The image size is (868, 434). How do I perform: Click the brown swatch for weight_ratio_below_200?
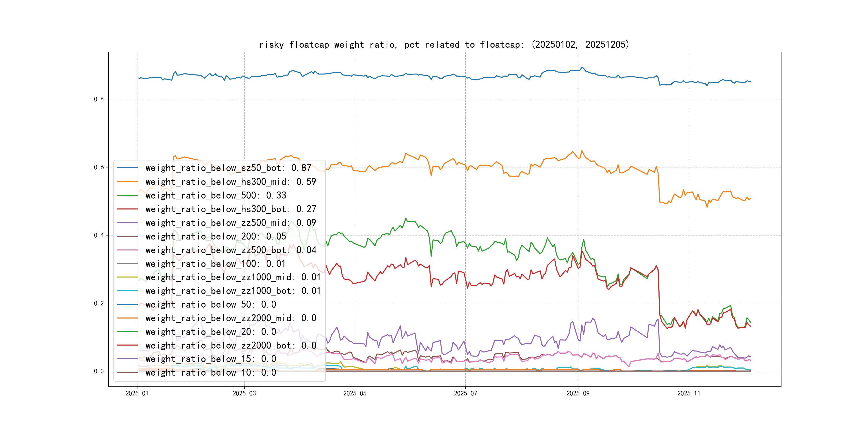[x=127, y=236]
